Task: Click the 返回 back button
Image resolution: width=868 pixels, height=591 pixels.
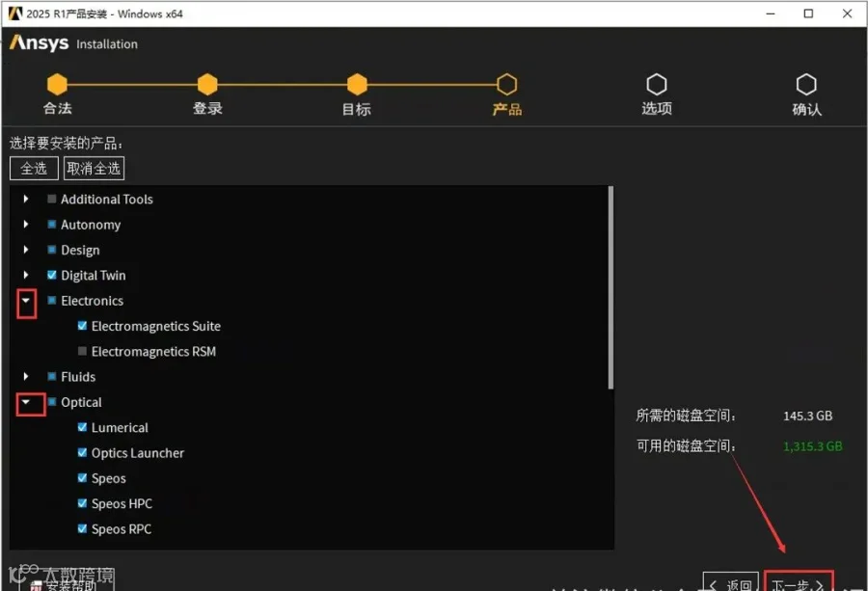Action: pyautogui.click(x=731, y=583)
